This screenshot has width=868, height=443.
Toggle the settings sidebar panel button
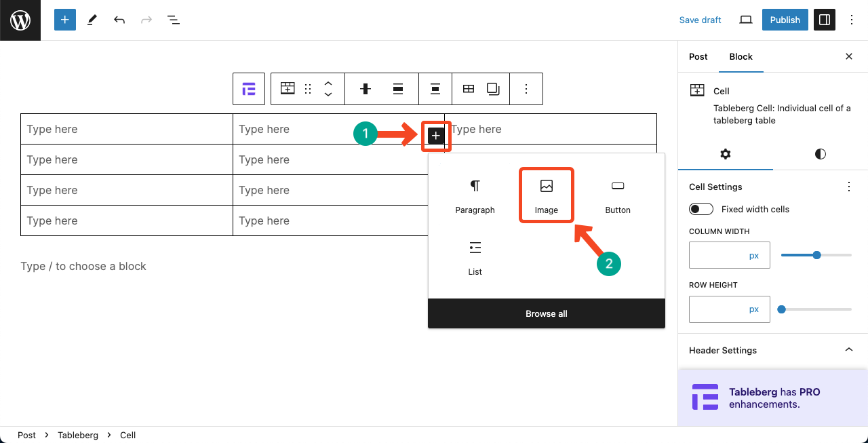825,20
